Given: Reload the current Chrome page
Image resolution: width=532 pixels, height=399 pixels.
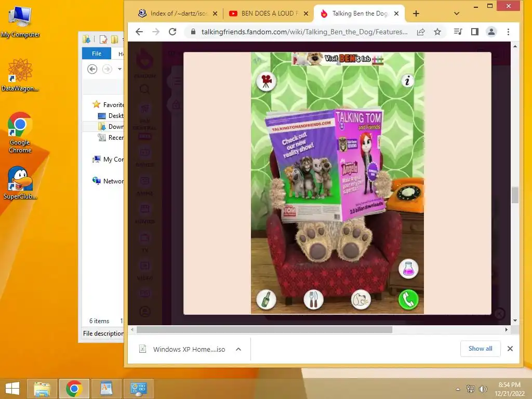Looking at the screenshot, I should [x=172, y=32].
